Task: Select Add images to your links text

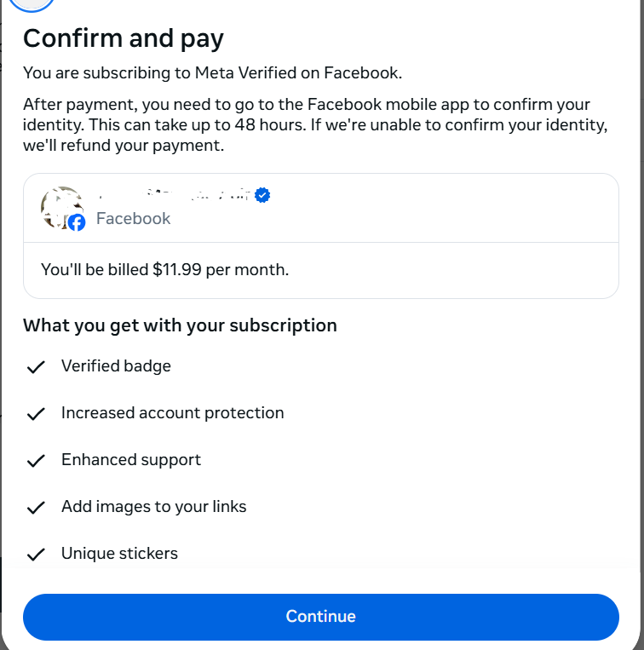Action: (x=153, y=507)
